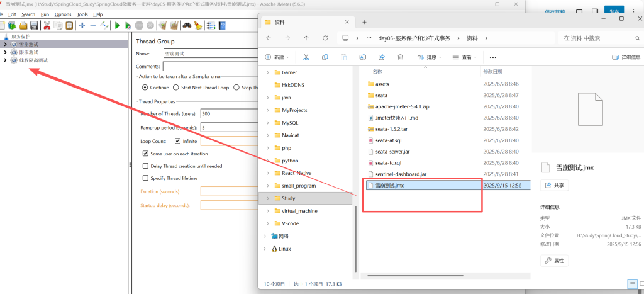Toggle Same user on each iteration
The image size is (644, 294).
pyautogui.click(x=146, y=154)
